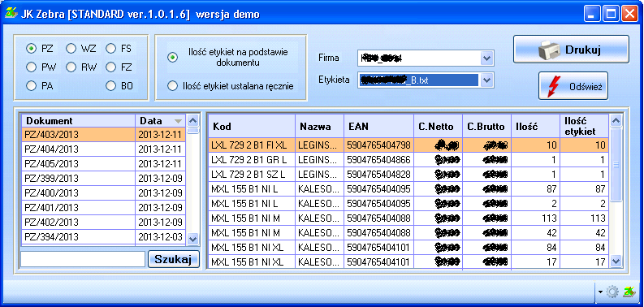This screenshot has height=307, width=644.
Task: Click the items table vertical scrollbar thumb
Action: [616, 164]
